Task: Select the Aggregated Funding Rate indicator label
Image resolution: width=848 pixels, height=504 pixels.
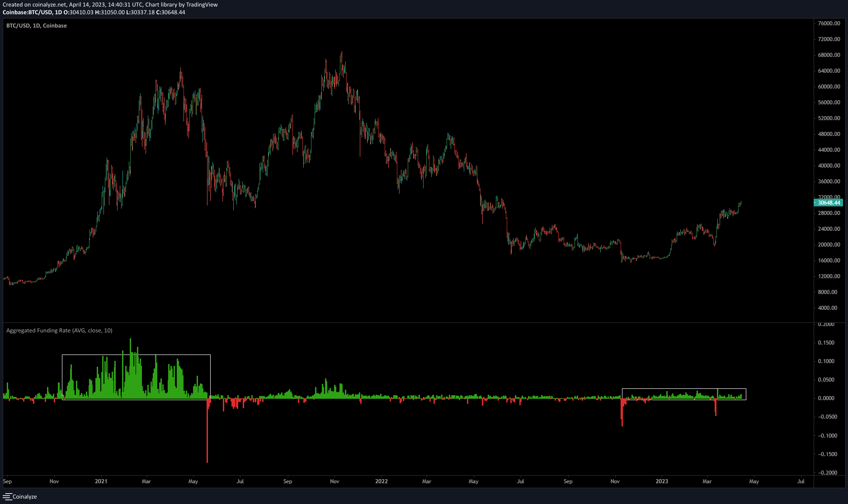Action: (x=59, y=331)
